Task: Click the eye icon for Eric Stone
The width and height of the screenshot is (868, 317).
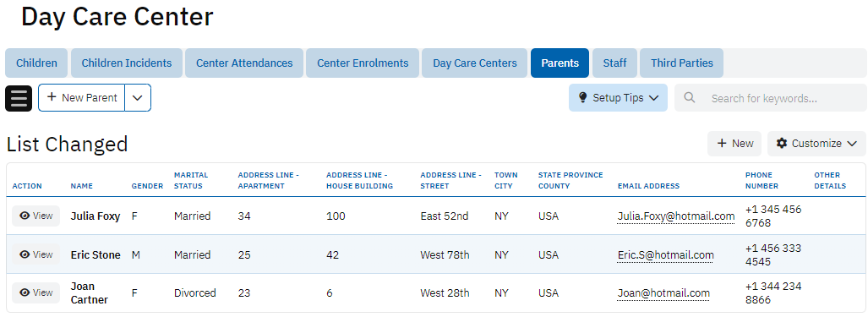Action: [x=25, y=254]
